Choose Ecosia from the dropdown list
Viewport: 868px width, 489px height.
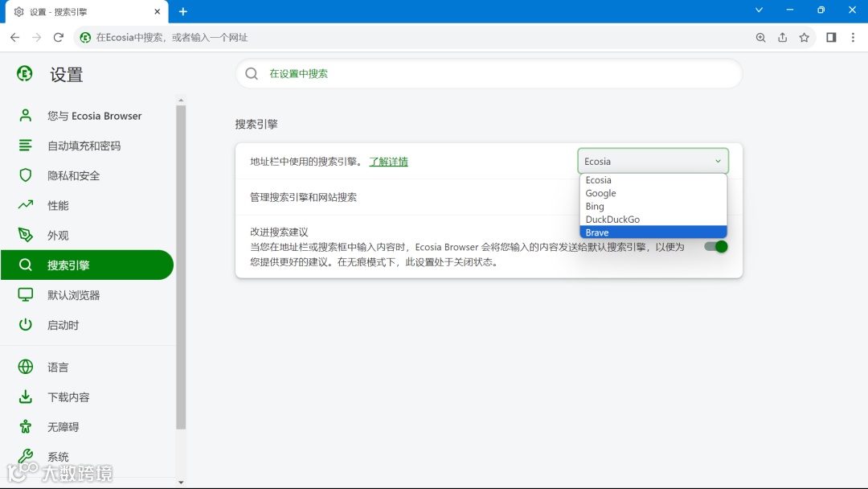653,180
